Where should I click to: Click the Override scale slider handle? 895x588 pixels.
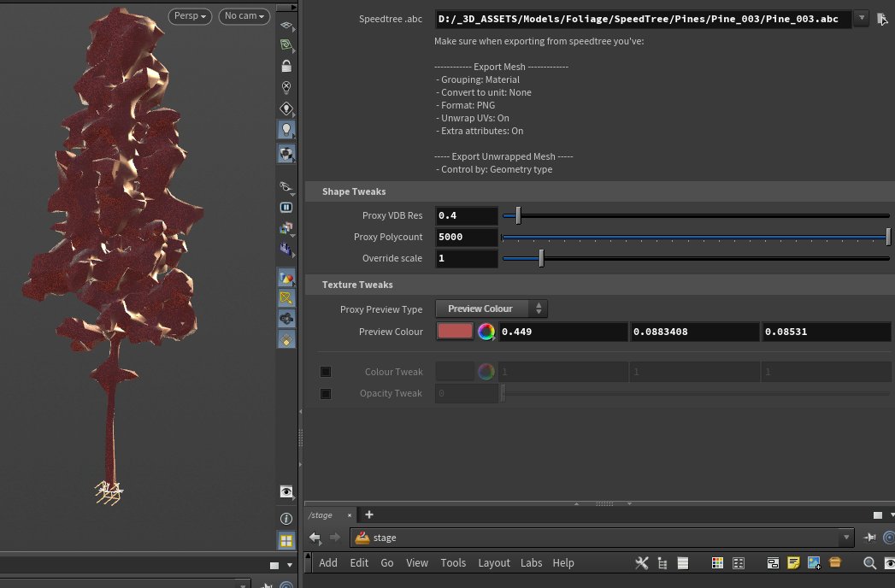(x=542, y=259)
